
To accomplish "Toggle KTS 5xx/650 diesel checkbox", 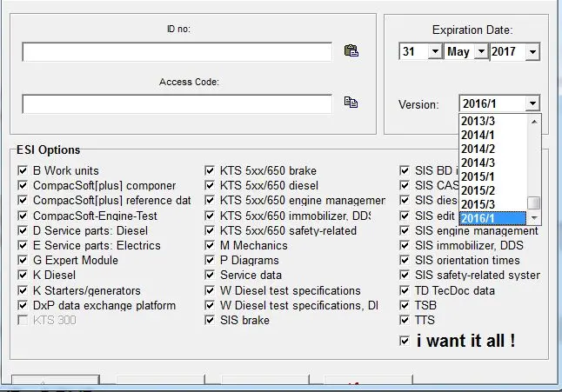I will point(210,185).
